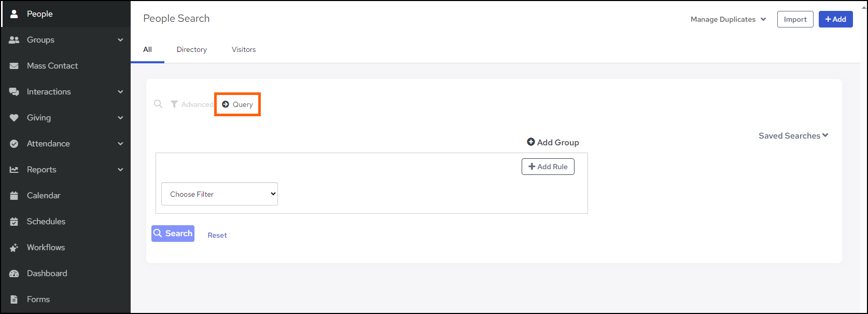Click the Mass Contact envelope icon

click(x=14, y=66)
